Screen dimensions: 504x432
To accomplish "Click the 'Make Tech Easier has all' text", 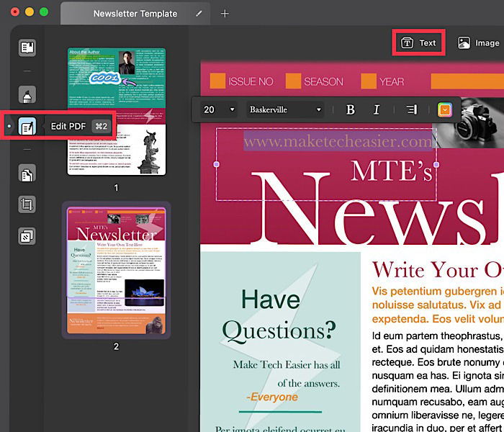I will click(287, 365).
